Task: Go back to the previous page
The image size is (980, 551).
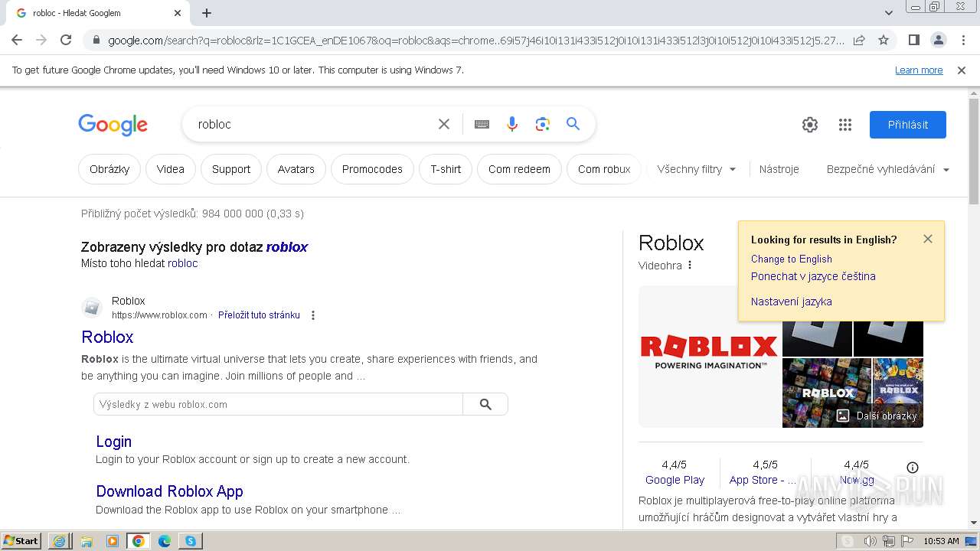Action: click(x=17, y=40)
